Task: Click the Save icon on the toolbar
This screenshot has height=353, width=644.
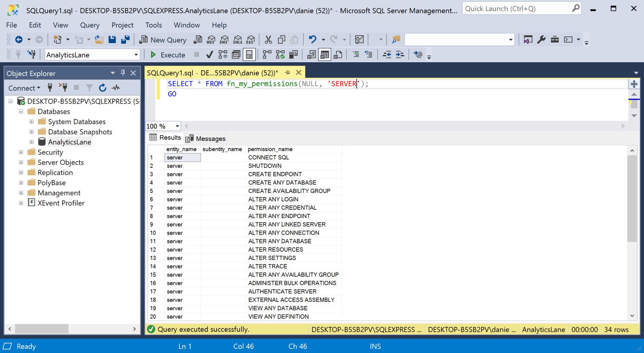Action: coord(112,40)
